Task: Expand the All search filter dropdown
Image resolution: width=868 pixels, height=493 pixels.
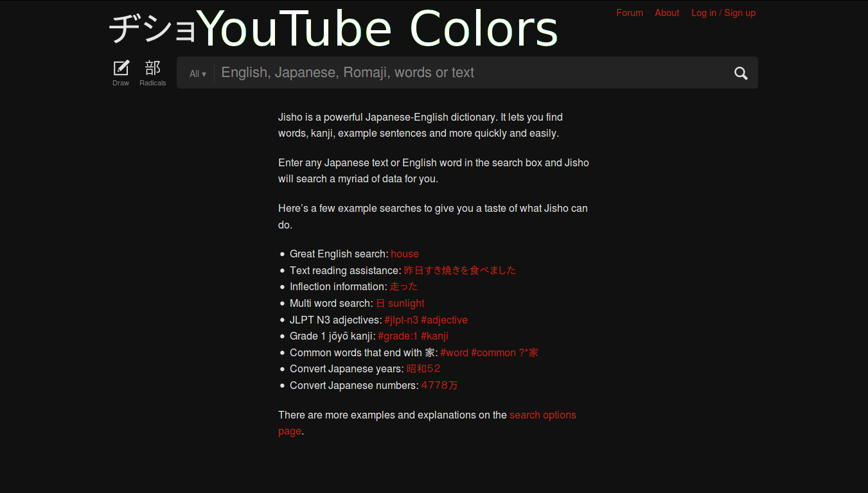Action: [198, 74]
